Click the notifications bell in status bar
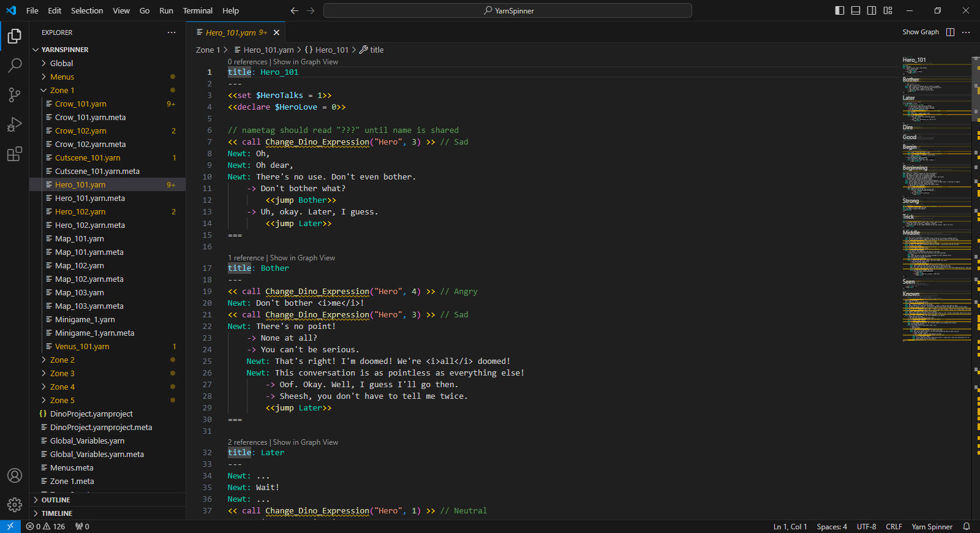980x533 pixels. 967,526
